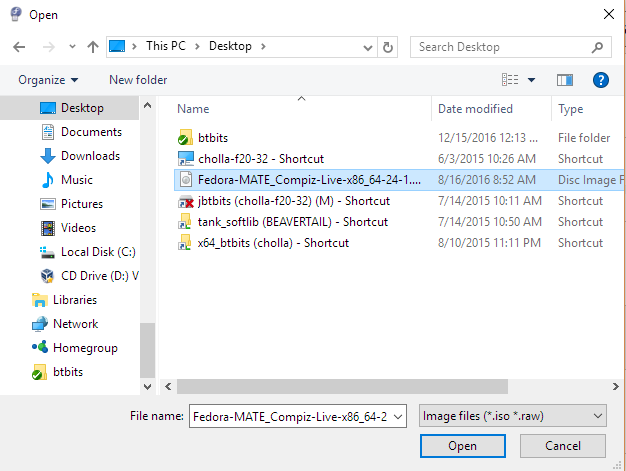Click the cholla-f20-32 monitor shortcut icon
This screenshot has height=471, width=626.
point(186,158)
